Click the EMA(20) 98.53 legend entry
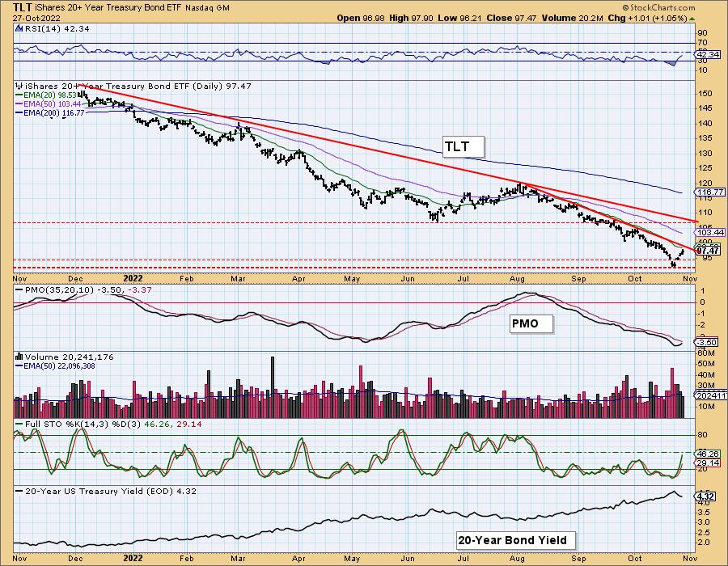This screenshot has height=566, width=728. click(x=49, y=95)
